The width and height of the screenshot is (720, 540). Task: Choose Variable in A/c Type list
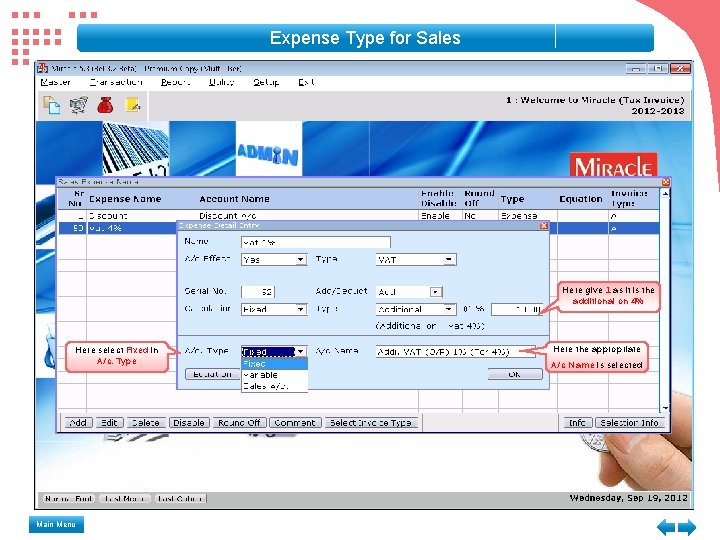coord(274,375)
